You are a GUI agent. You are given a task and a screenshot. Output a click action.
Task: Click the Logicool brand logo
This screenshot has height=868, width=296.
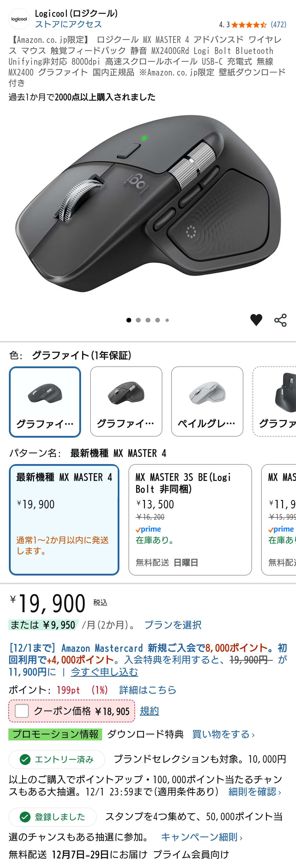19,19
